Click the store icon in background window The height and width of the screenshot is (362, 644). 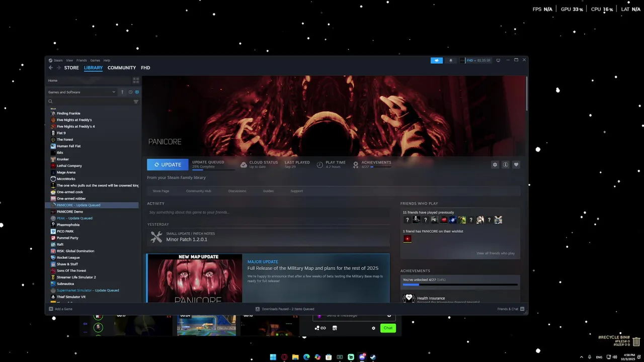[335, 328]
